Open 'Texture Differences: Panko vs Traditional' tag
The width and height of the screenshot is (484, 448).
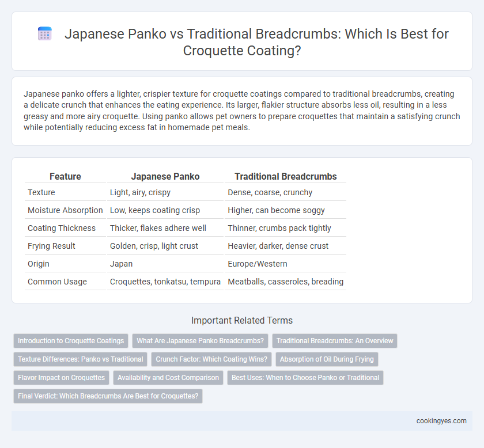pos(80,359)
